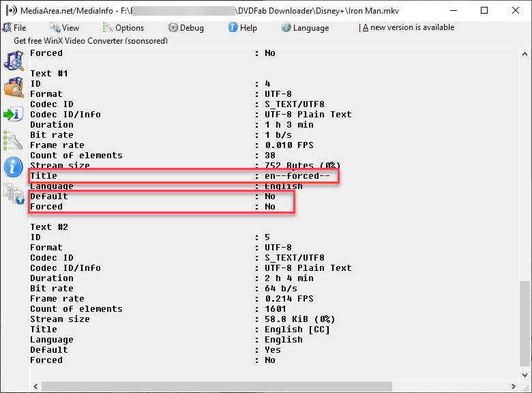Click 'UTF-8 Plain Text' value under Text #2
Image resolution: width=532 pixels, height=393 pixels.
[x=308, y=267]
